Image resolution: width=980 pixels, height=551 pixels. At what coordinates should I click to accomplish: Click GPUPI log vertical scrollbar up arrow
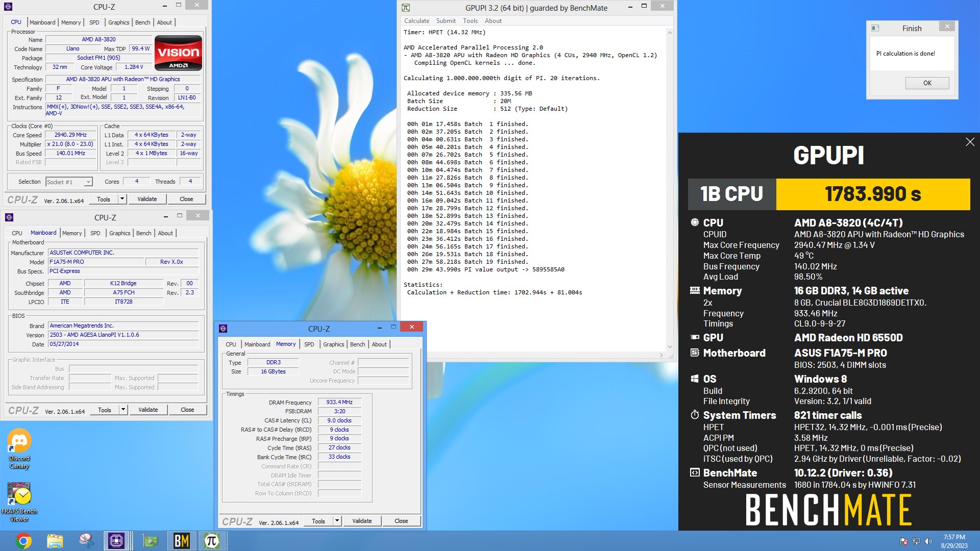click(670, 33)
